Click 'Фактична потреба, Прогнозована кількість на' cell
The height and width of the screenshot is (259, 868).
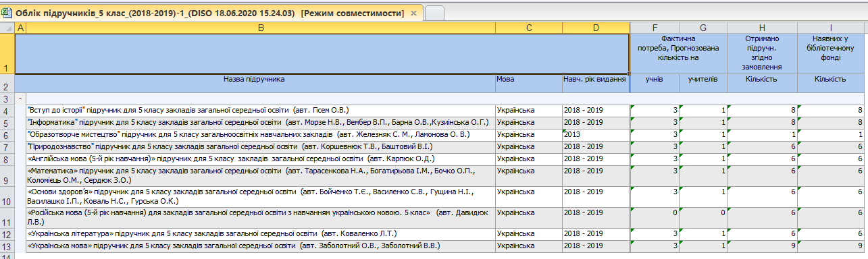[x=679, y=53]
